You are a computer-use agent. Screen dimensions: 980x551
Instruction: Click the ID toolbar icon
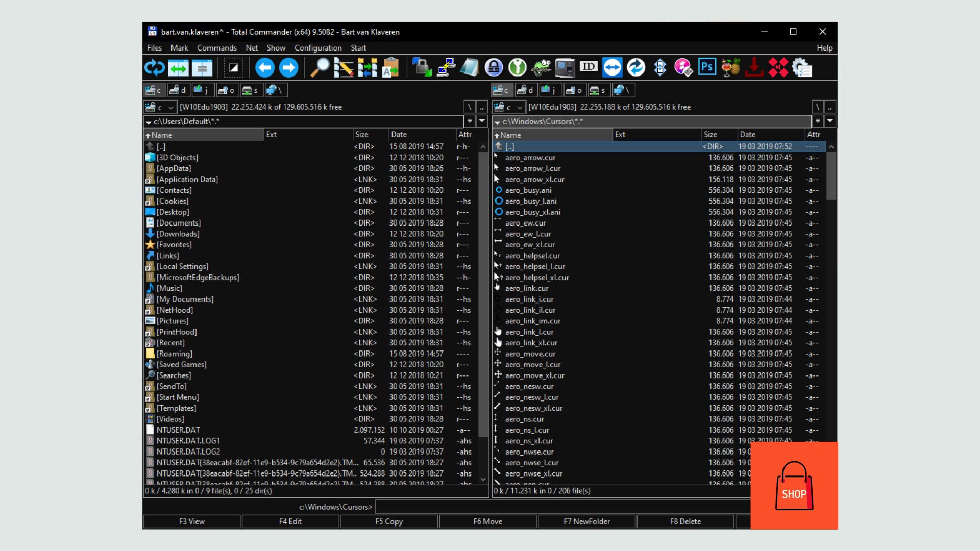[x=589, y=67]
